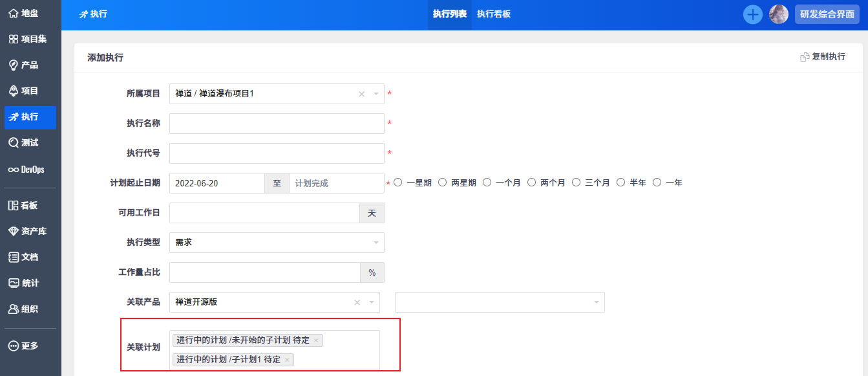Switch to the 执行看板 tab
Screen dimensions: 868x376
coord(494,14)
